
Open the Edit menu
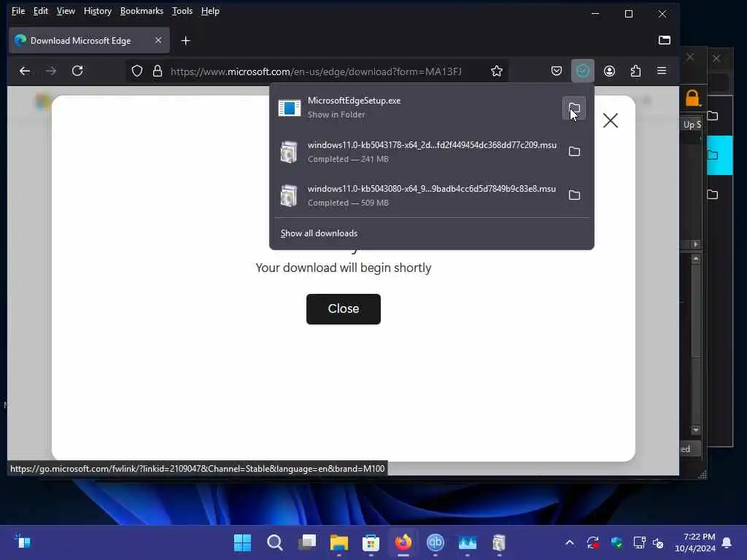coord(41,10)
